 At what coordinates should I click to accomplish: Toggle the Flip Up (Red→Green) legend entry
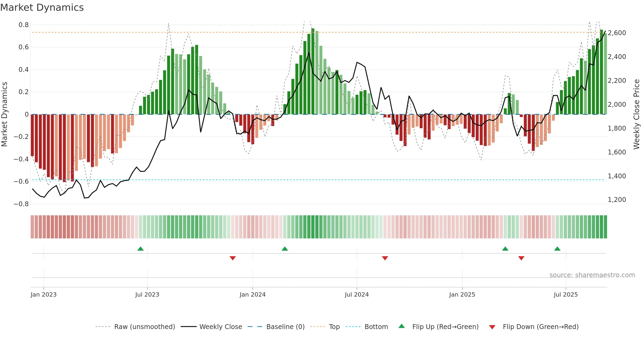[x=438, y=327]
